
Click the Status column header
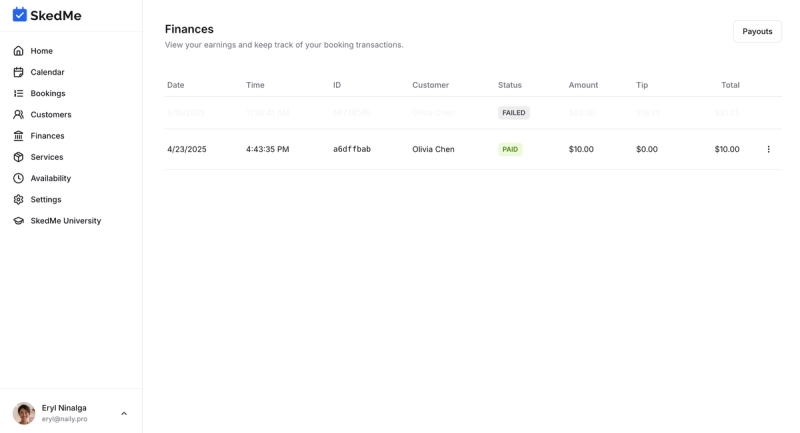[x=510, y=85]
